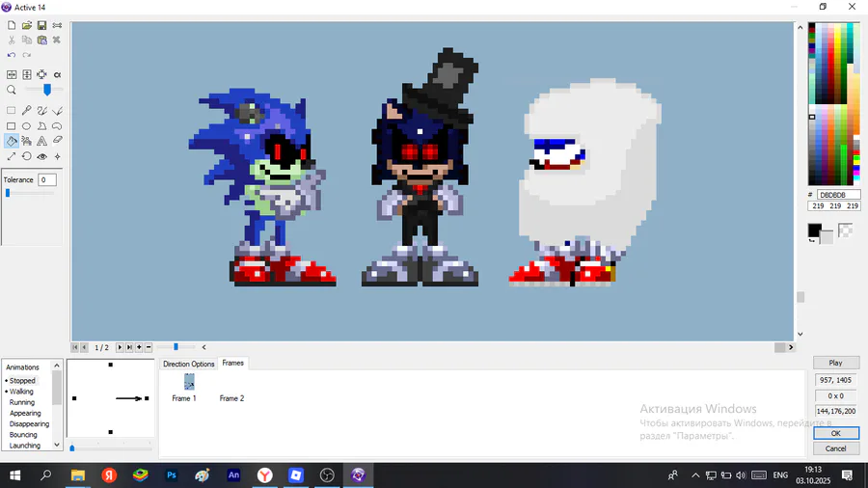
Task: Select the Fill bucket tool
Action: [x=11, y=141]
